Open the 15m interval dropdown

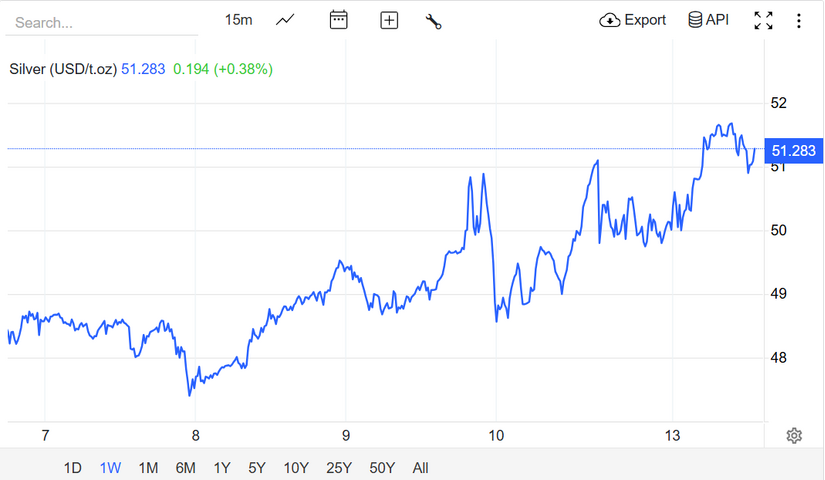tap(238, 20)
